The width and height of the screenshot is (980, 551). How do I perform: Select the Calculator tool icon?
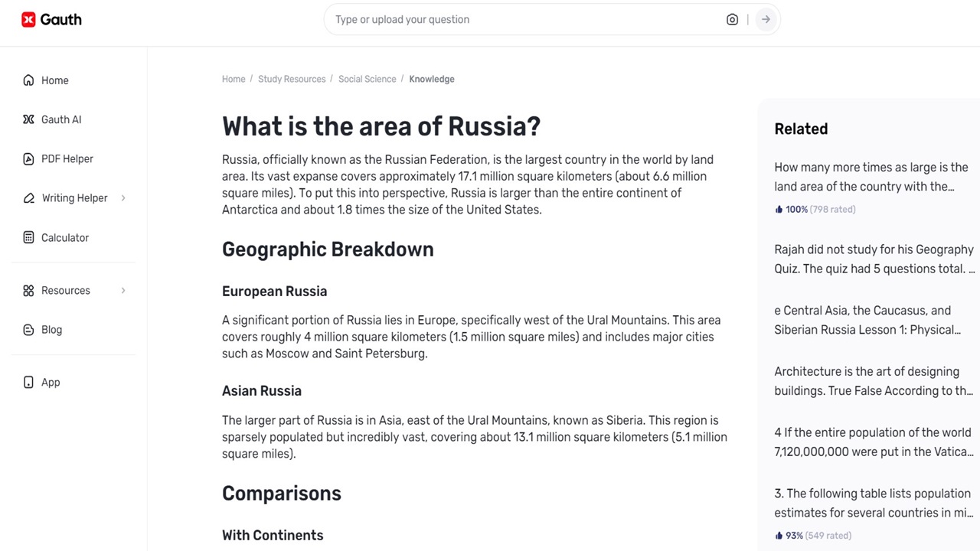click(x=28, y=237)
